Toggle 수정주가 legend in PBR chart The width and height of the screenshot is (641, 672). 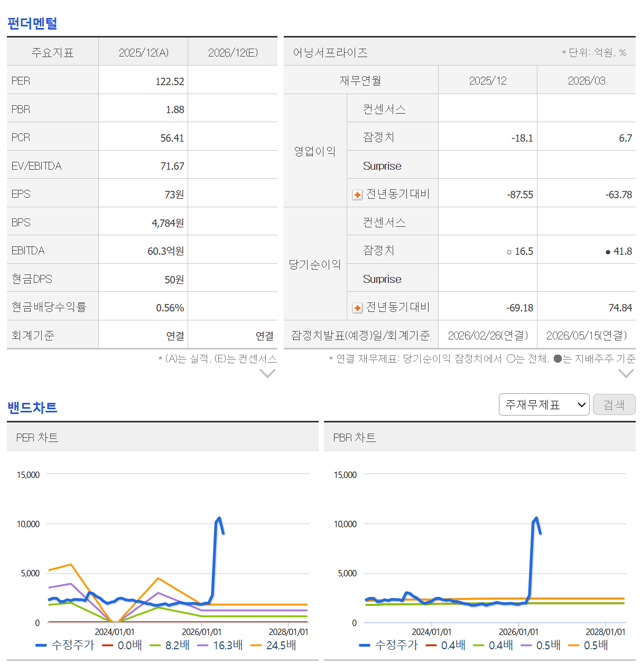coord(388,645)
